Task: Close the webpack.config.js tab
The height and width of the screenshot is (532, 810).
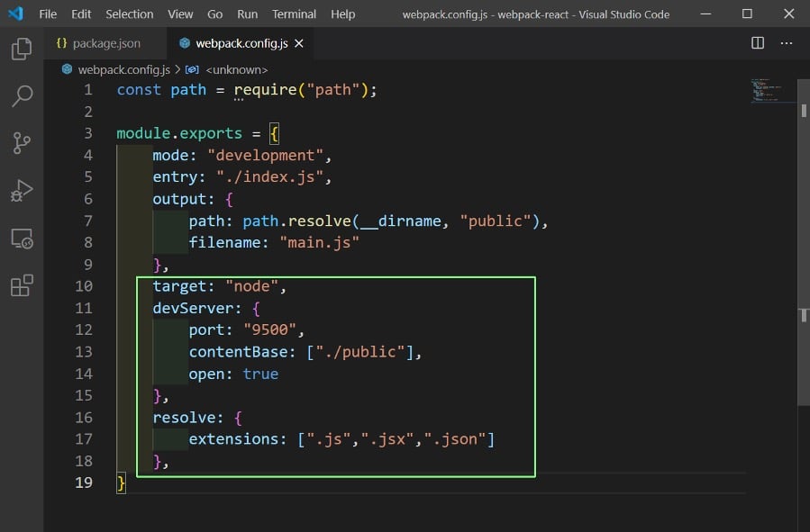Action: pyautogui.click(x=298, y=43)
